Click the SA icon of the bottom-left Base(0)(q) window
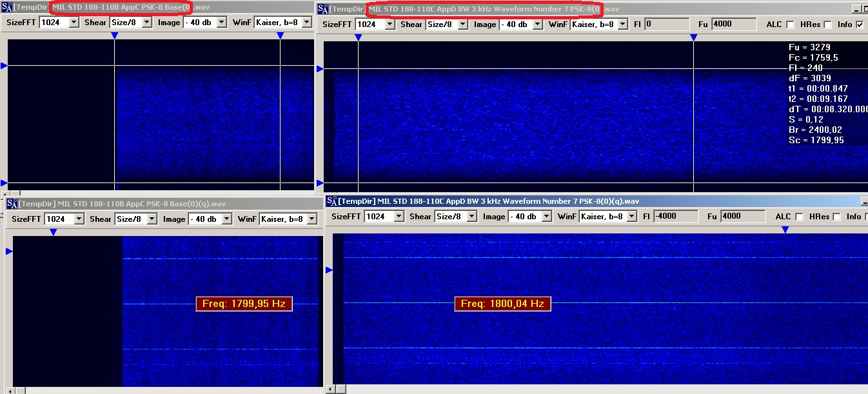 pyautogui.click(x=12, y=204)
